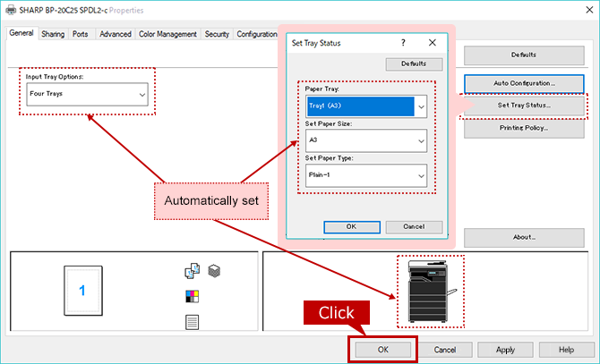Click the Auto Configuration button
The image size is (600, 364).
coord(524,83)
